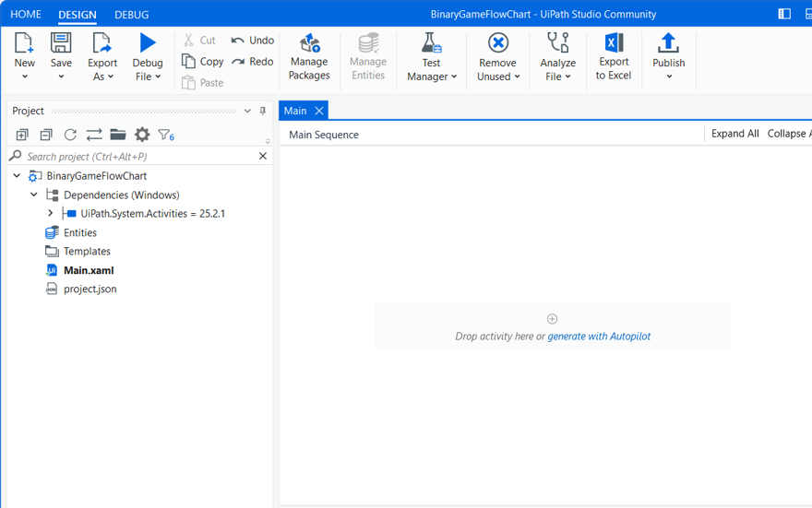This screenshot has width=812, height=508.
Task: Click Export to Excel
Action: 614,57
